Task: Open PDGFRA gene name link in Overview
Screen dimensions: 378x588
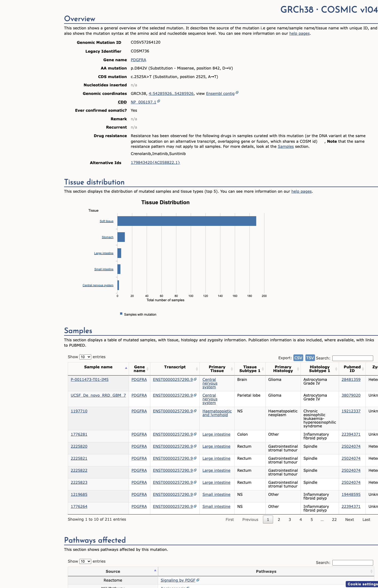Action: (x=138, y=60)
